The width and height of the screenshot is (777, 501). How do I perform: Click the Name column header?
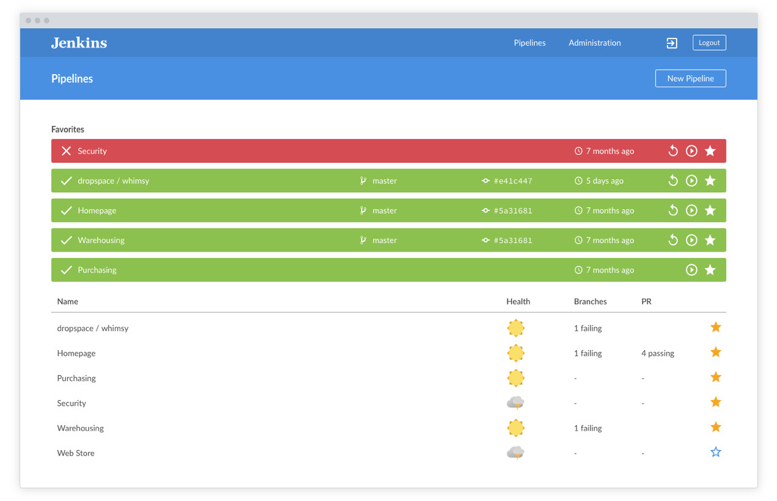pos(67,301)
